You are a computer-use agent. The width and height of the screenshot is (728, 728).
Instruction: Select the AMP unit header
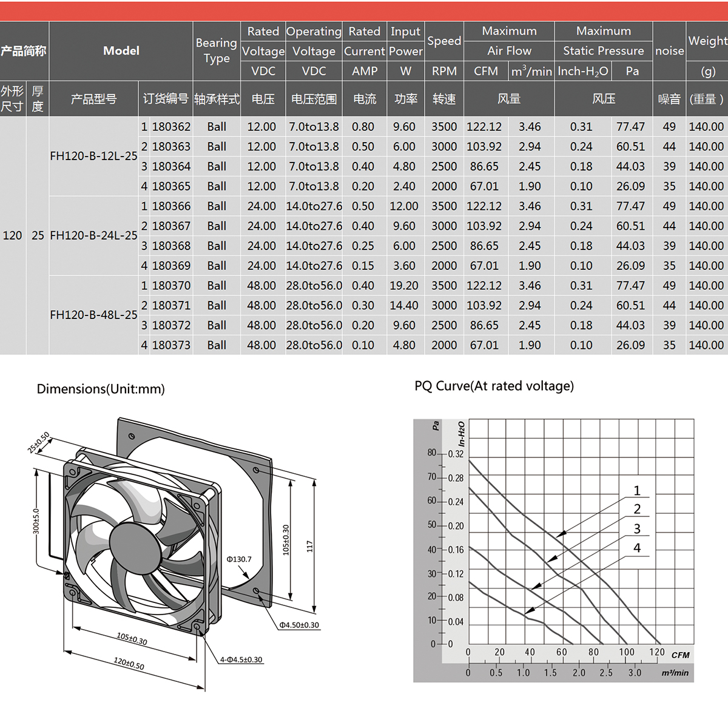point(365,71)
